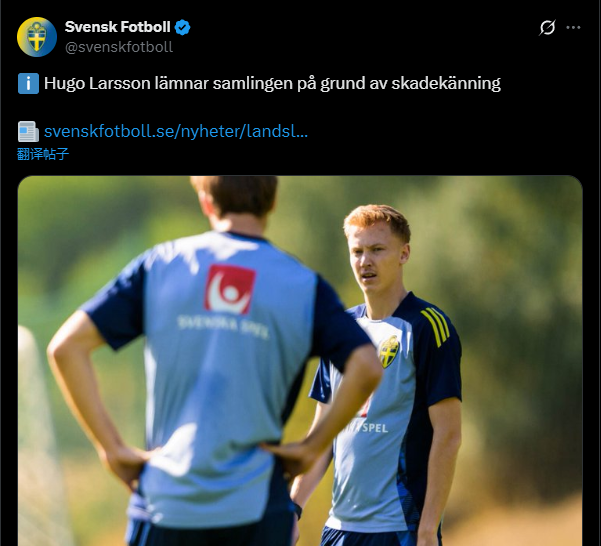Click the yellow shoulder stripes on jersey
This screenshot has width=601, height=546.
(435, 327)
